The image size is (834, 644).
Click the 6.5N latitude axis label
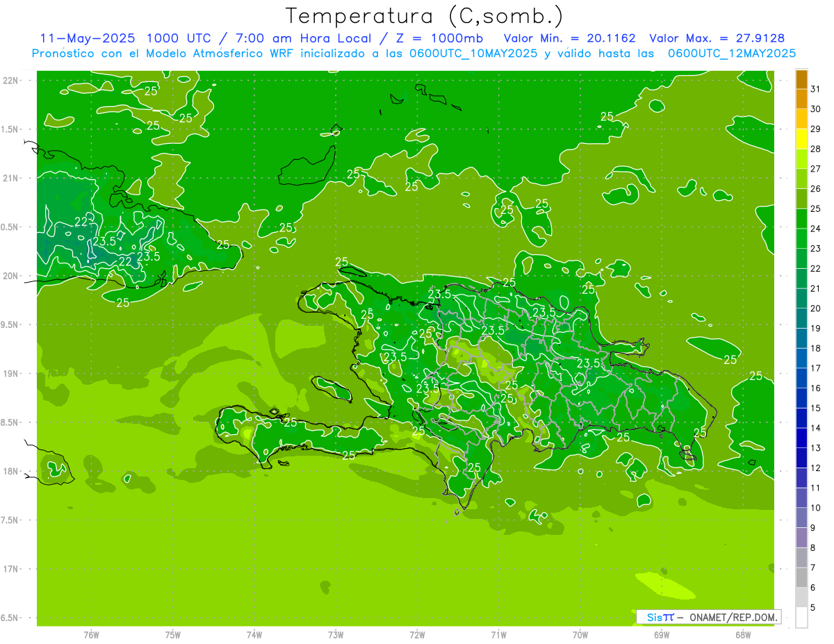9,618
